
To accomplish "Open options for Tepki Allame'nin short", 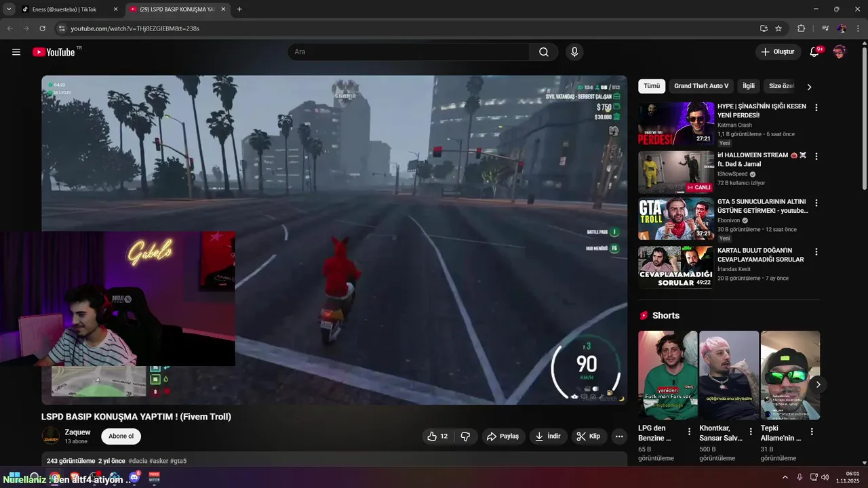I will (x=812, y=432).
